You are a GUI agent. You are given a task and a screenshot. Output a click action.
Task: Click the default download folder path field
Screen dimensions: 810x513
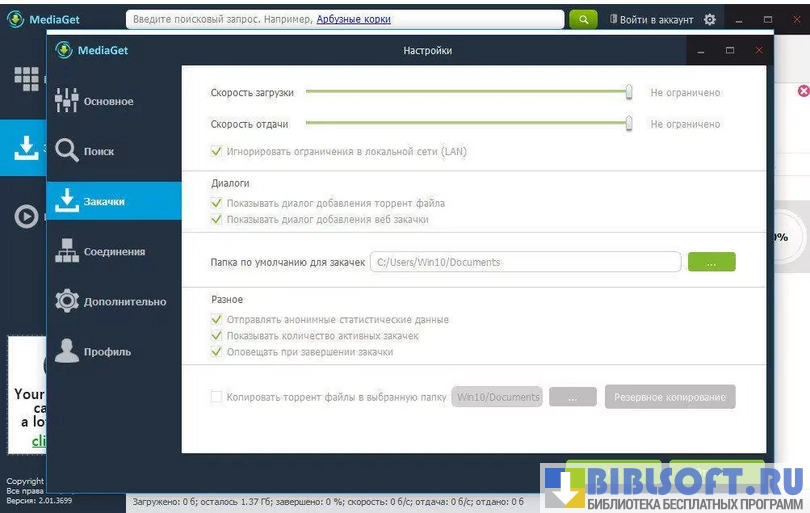tap(525, 262)
